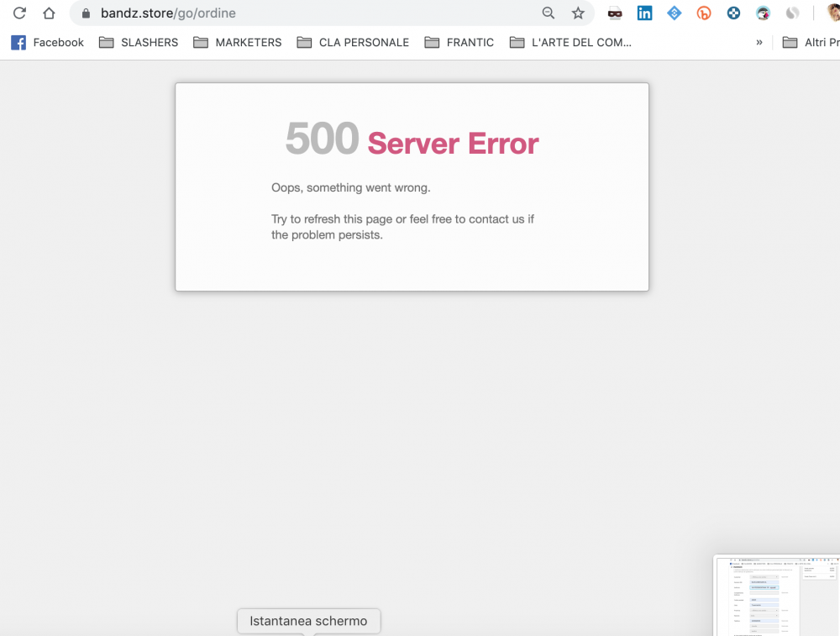
Task: Click the search magnifier in the address bar
Action: click(x=548, y=13)
